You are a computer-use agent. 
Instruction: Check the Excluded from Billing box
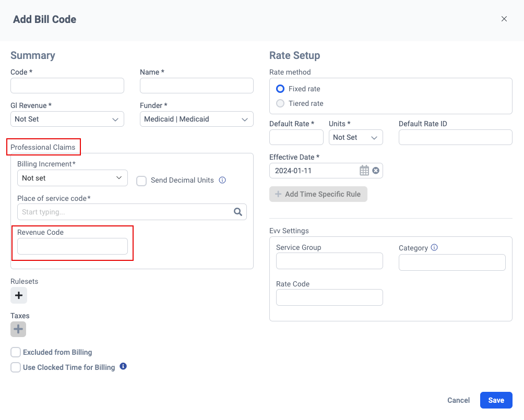coord(16,352)
